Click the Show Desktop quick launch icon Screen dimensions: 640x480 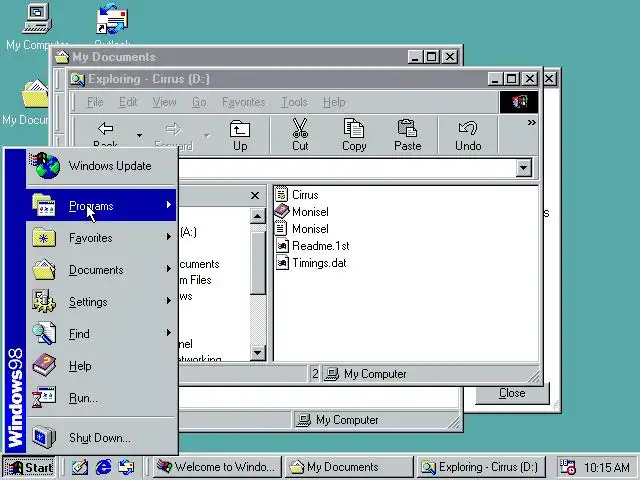(80, 467)
